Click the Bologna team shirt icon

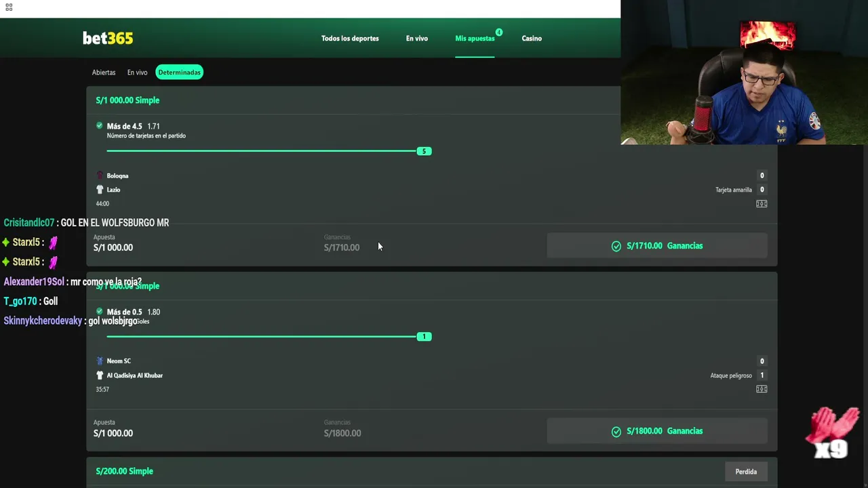100,176
